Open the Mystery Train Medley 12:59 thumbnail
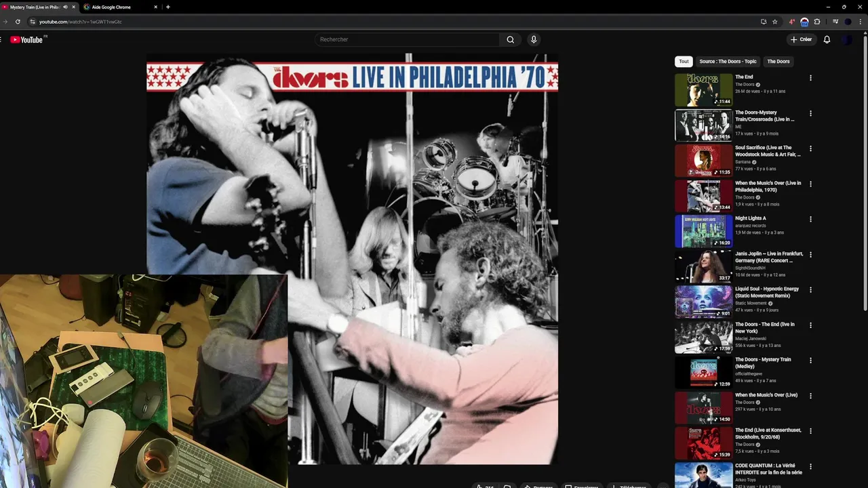 pyautogui.click(x=703, y=372)
